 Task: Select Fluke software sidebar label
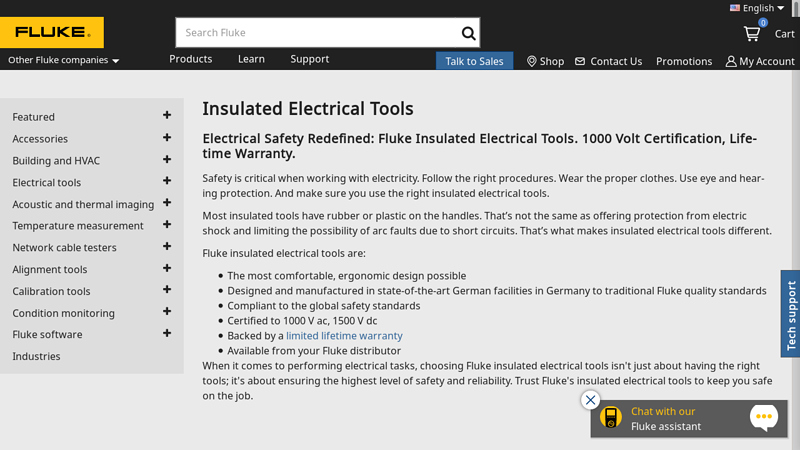coord(47,335)
